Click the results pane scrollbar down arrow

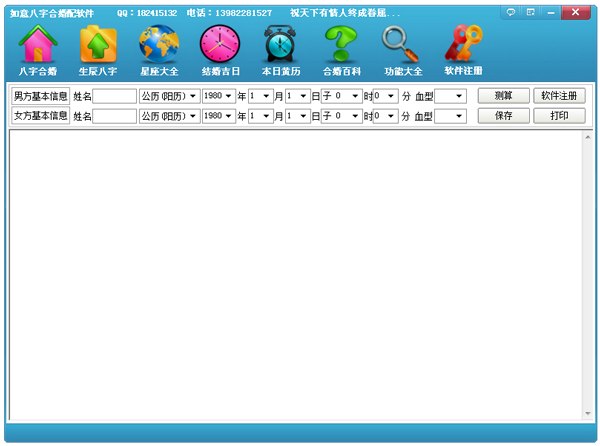pos(587,413)
